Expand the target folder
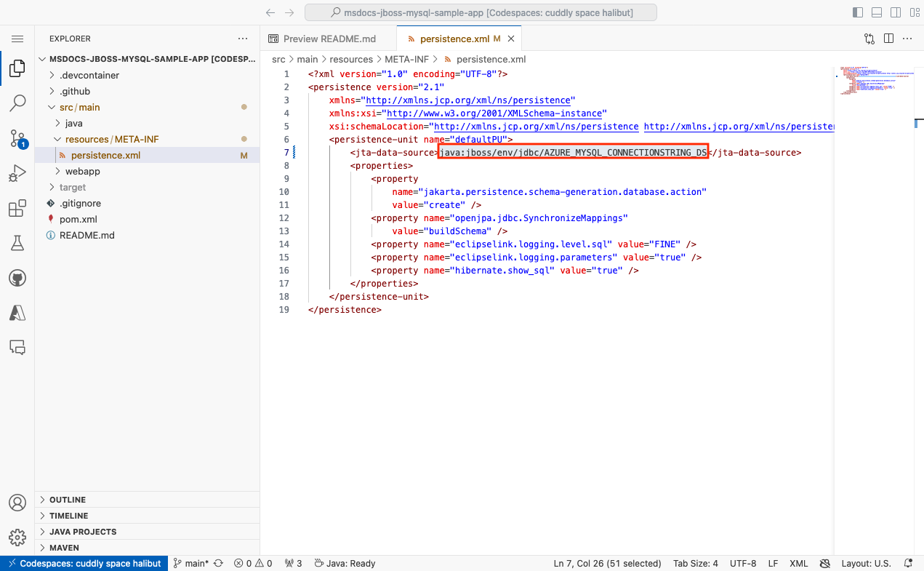 [73, 187]
